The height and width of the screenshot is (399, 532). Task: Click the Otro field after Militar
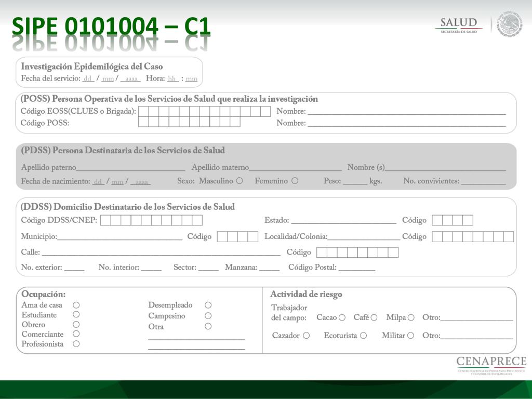point(477,336)
